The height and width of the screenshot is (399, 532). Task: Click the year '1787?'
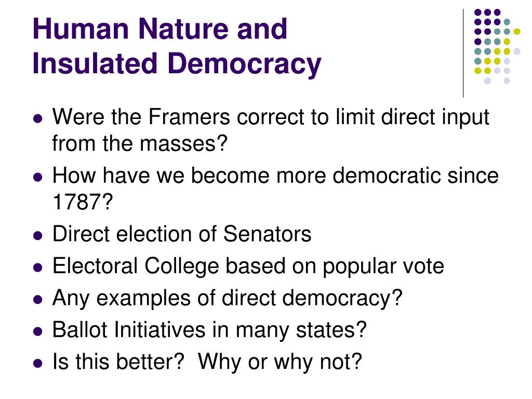point(83,202)
